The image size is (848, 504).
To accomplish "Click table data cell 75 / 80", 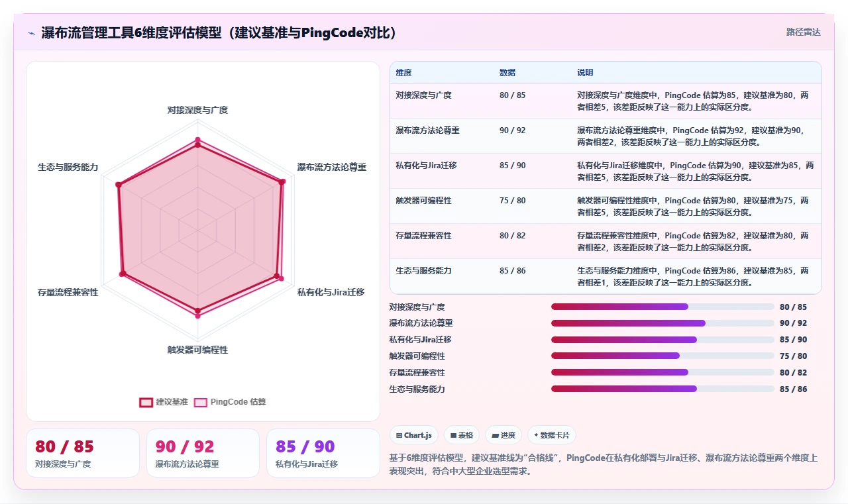I will point(512,201).
